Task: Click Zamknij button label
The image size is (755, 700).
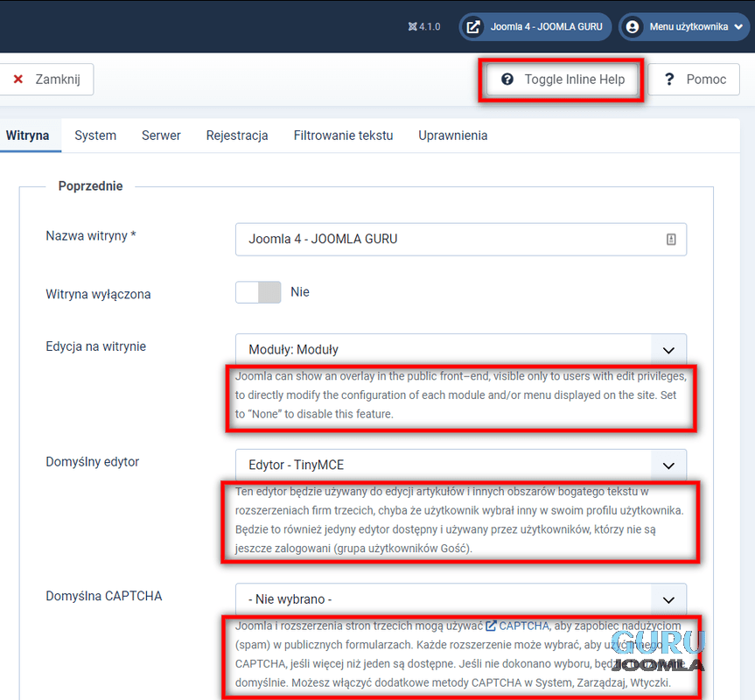Action: tap(57, 79)
